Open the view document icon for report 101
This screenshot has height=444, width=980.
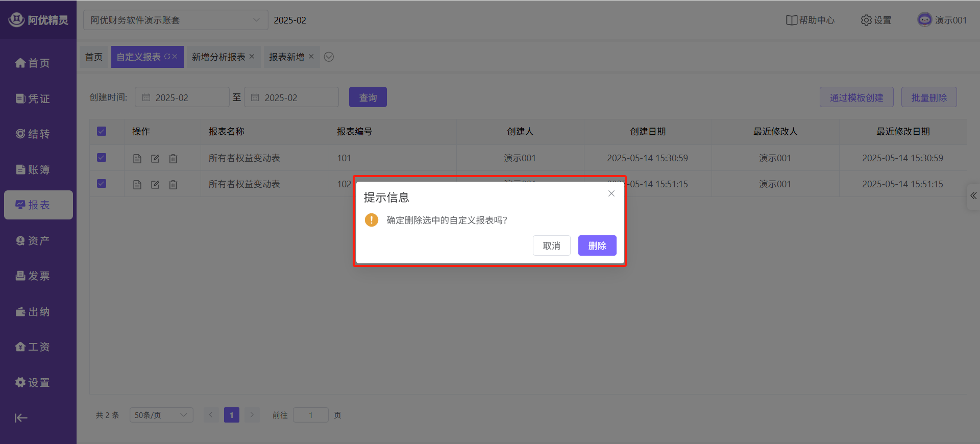point(137,159)
